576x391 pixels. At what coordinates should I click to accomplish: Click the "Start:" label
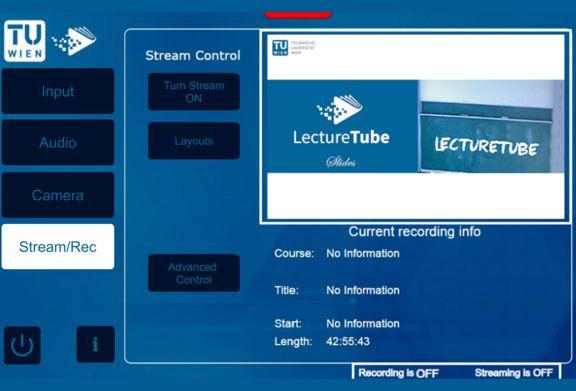[x=288, y=323]
